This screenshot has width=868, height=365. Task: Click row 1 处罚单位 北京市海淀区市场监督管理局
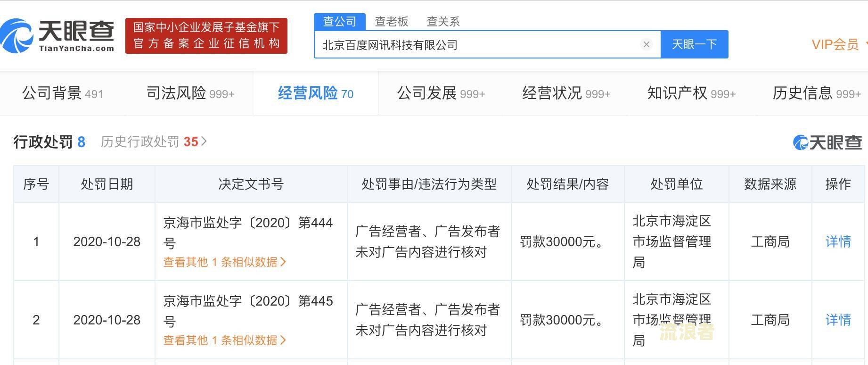pos(672,241)
